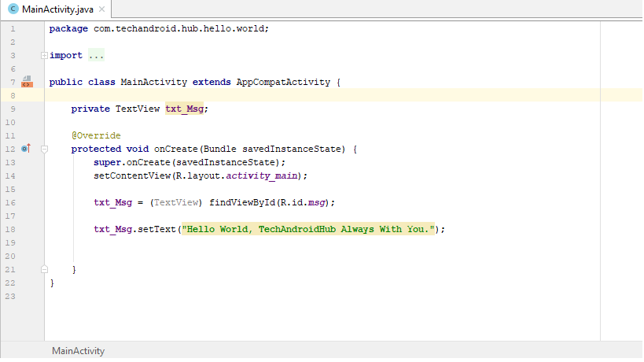
Task: Click the Java class icon on the file tab
Action: click(13, 9)
